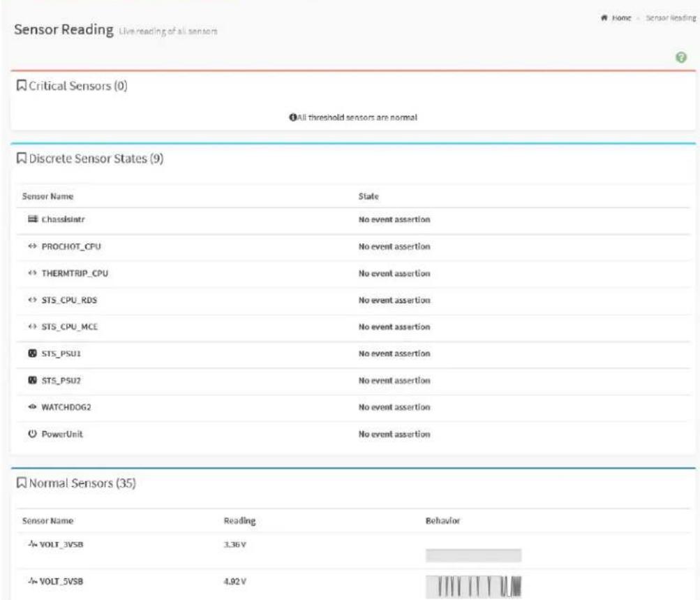Select the THERMTRIP_CPU sensor name

click(x=75, y=273)
